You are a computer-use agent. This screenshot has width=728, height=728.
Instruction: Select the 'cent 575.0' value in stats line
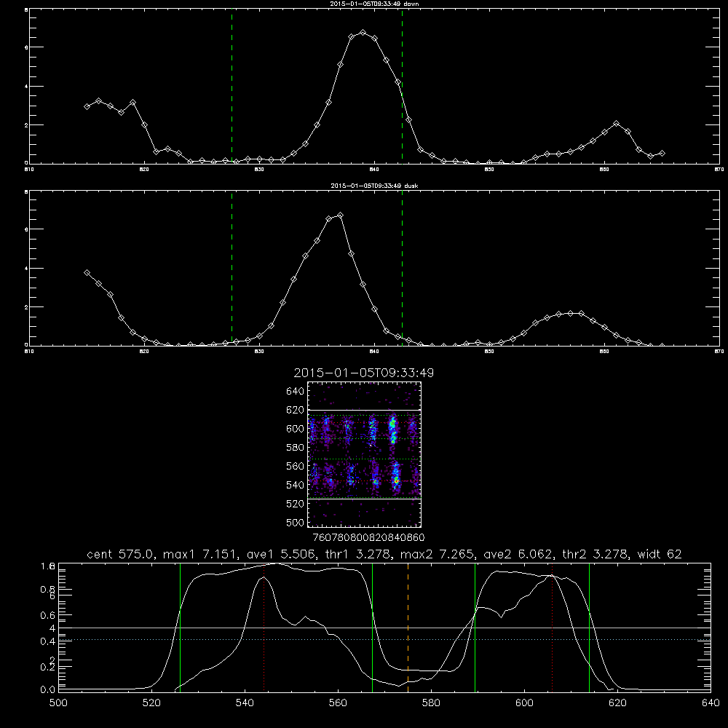point(122,554)
